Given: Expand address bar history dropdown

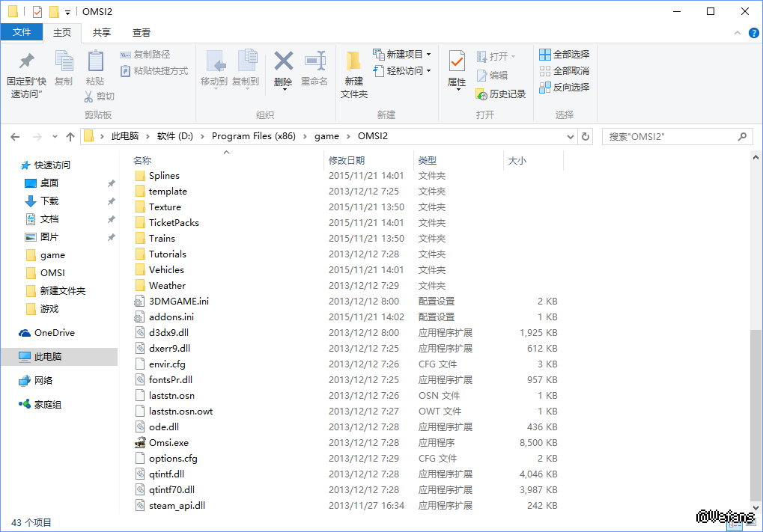Looking at the screenshot, I should [571, 137].
